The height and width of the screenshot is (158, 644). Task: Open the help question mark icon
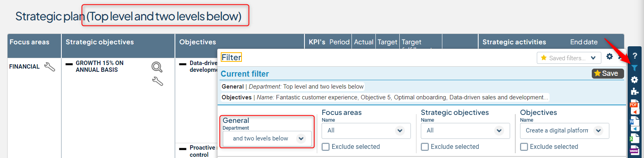coord(635,56)
